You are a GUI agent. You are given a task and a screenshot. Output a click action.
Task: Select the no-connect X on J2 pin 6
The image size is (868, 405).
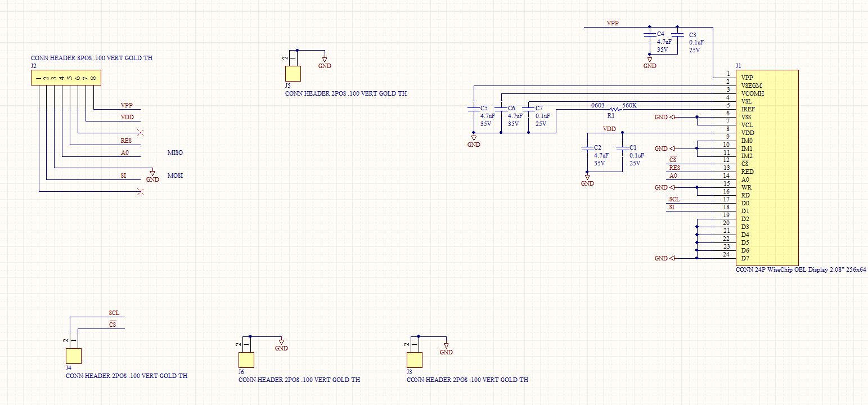point(140,133)
